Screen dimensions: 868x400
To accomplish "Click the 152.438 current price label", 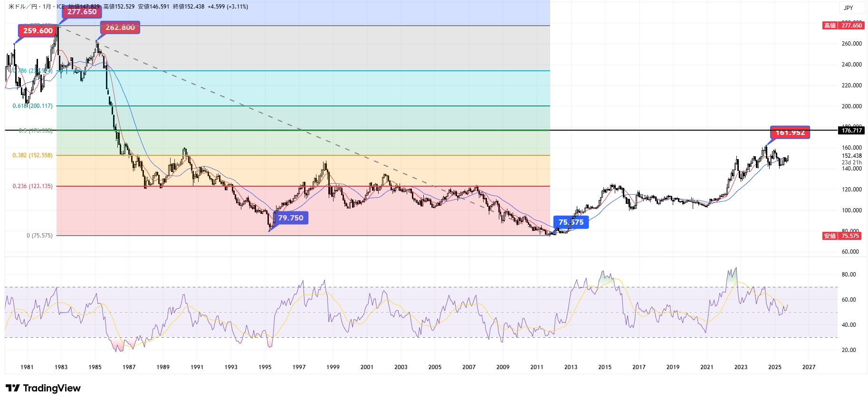I will pos(851,156).
